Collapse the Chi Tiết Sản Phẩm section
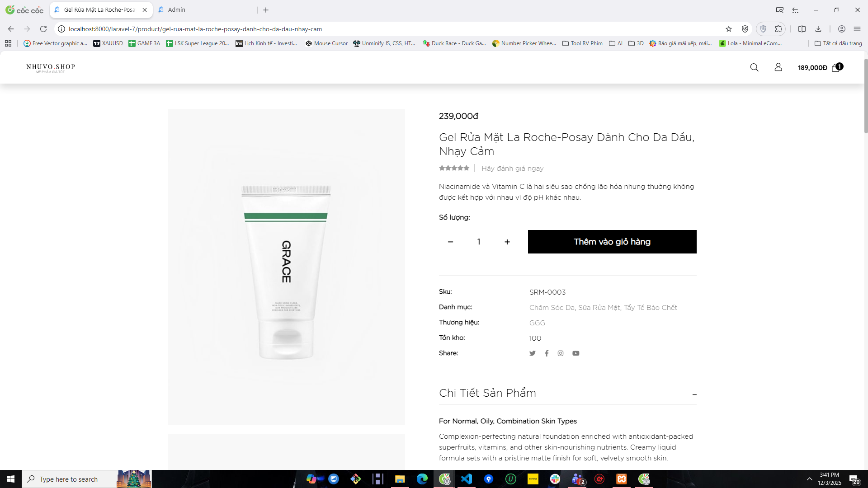 click(694, 394)
